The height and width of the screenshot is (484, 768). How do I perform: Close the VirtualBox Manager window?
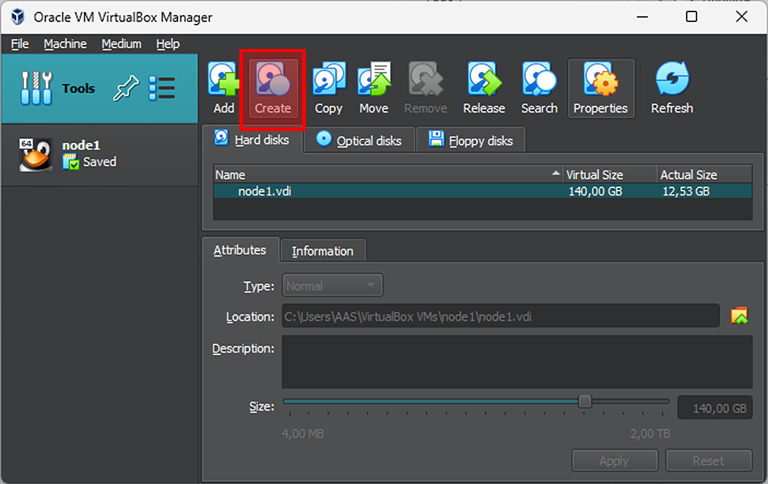(742, 17)
